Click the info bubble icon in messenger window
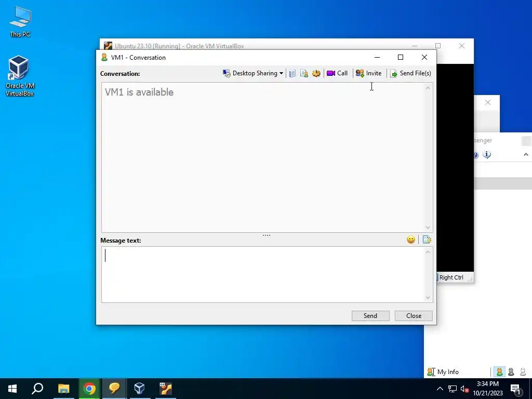Screen dimensions: 532x399 (x=487, y=155)
